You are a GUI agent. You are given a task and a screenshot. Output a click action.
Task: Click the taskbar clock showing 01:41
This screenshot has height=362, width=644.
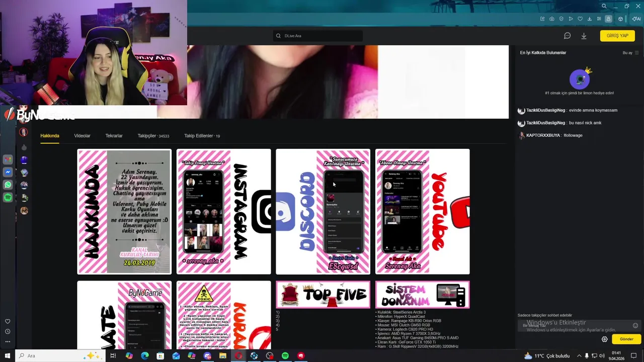616,356
